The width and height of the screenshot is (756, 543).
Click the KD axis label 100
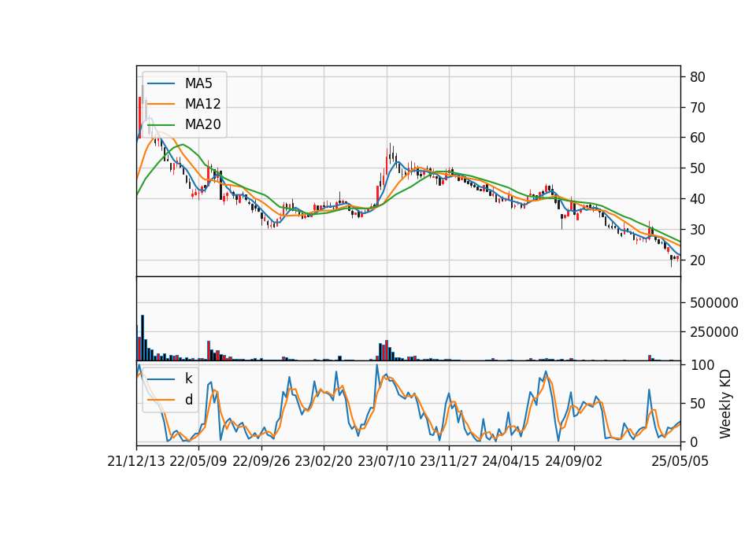point(702,365)
